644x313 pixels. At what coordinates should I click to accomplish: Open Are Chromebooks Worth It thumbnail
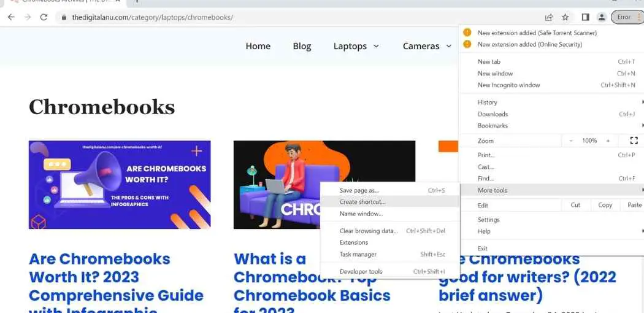click(120, 185)
